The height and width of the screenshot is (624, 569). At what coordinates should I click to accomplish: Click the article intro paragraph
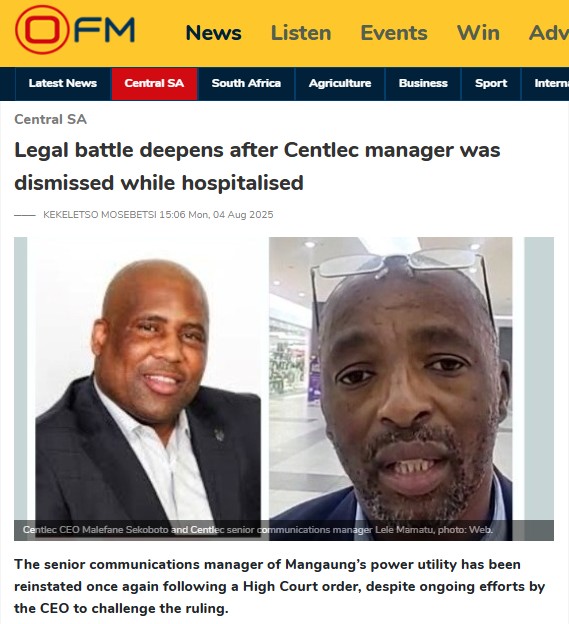tap(279, 586)
